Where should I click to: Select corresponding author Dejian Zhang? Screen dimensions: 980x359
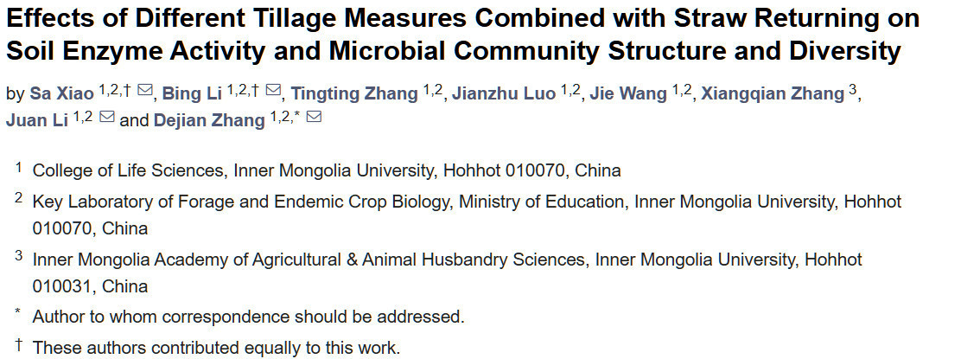[208, 120]
